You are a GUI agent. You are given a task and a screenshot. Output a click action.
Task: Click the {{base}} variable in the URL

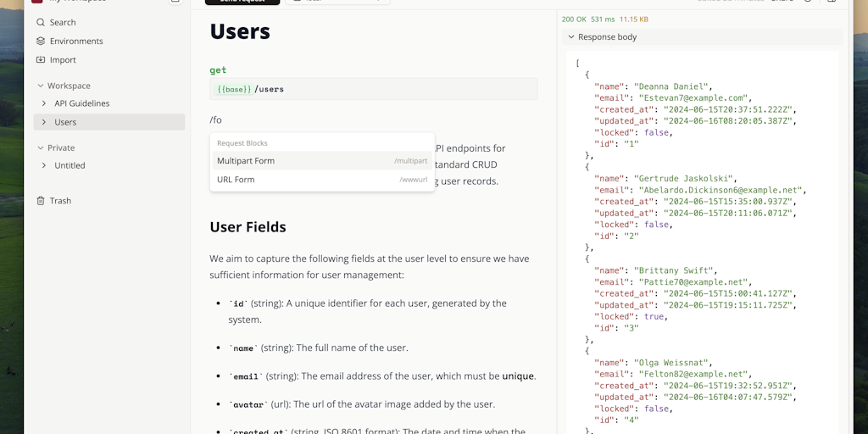pos(234,89)
